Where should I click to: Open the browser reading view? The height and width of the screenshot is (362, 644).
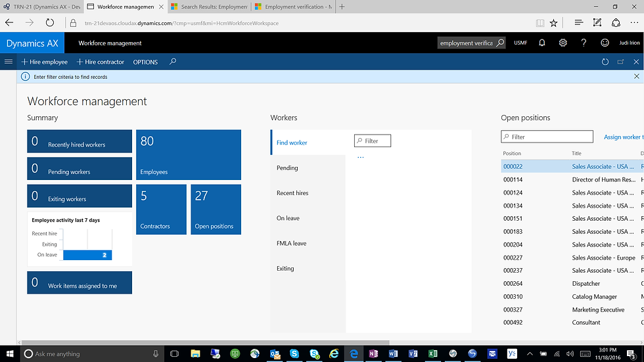point(540,23)
